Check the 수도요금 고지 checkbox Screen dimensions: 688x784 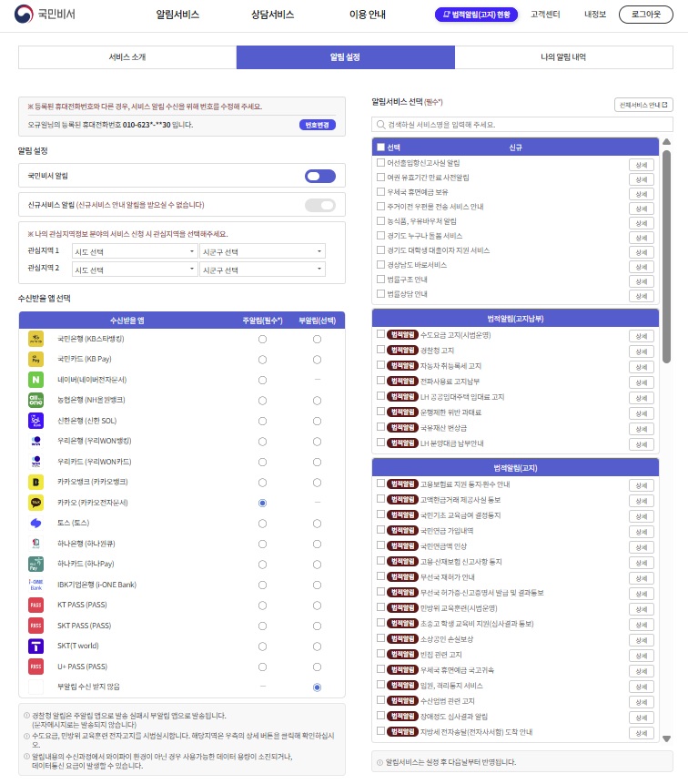[380, 334]
